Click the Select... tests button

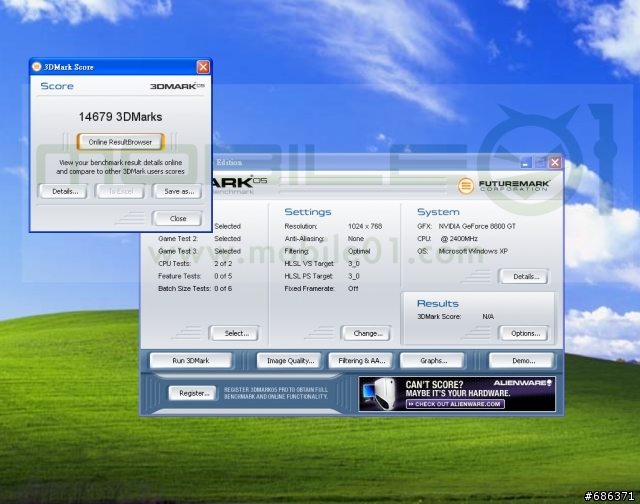tap(235, 333)
